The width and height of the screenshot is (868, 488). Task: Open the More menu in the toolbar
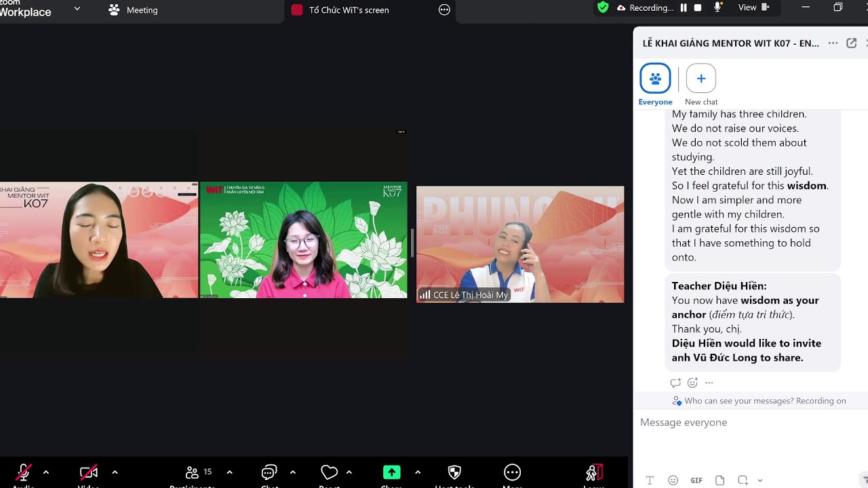point(513,473)
